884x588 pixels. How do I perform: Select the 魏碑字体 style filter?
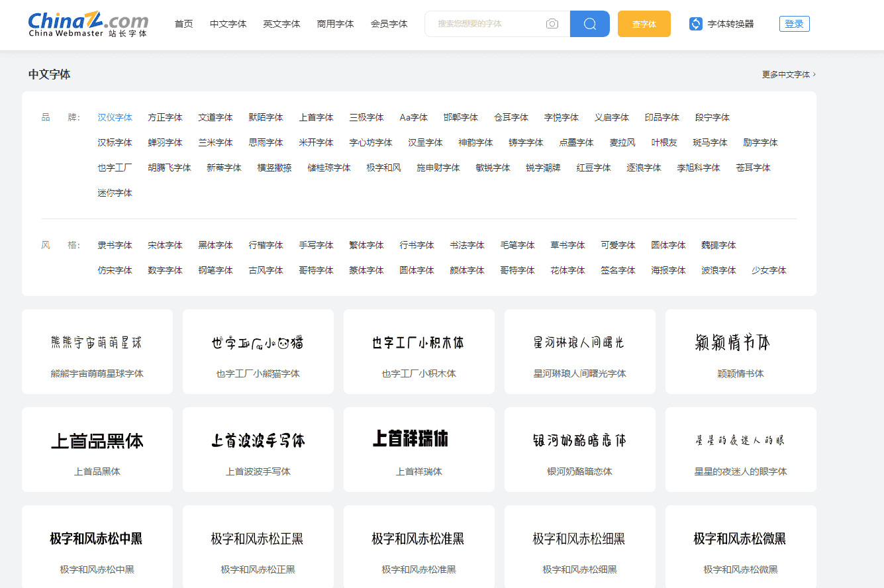click(x=719, y=245)
